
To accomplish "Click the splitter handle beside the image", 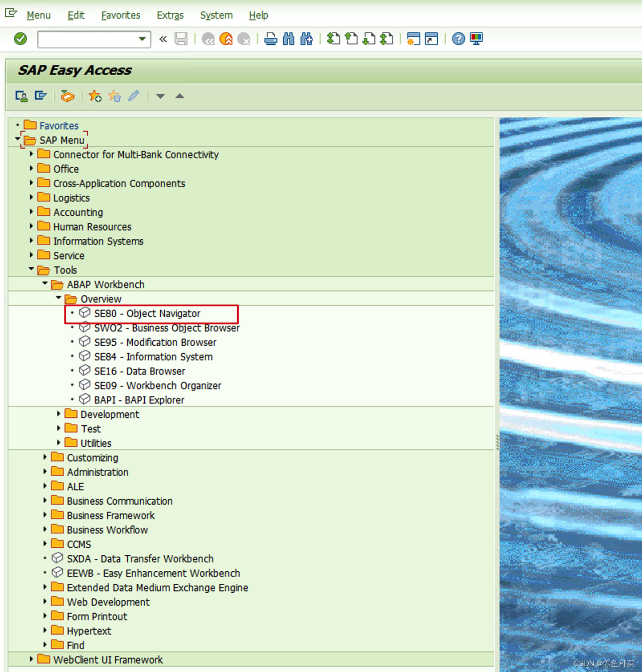I will coord(497,443).
